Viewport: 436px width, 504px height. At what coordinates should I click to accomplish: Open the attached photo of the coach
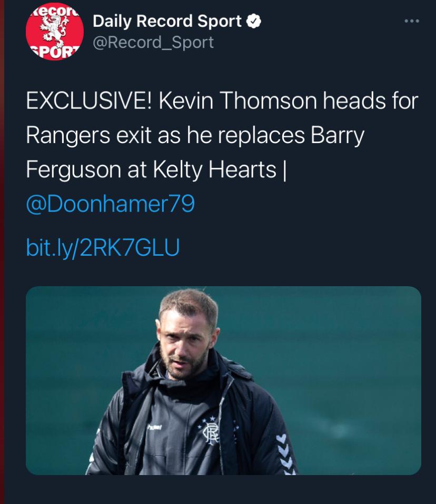pos(223,380)
